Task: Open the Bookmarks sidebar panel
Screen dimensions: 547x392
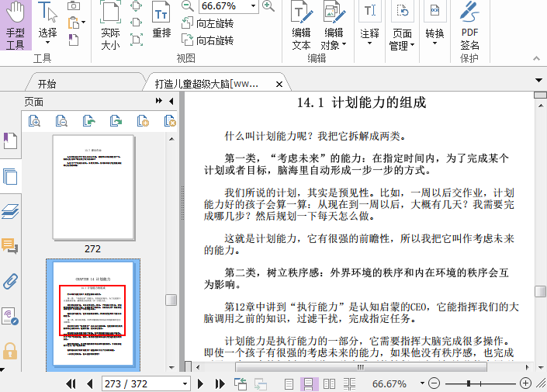Action: pos(10,141)
